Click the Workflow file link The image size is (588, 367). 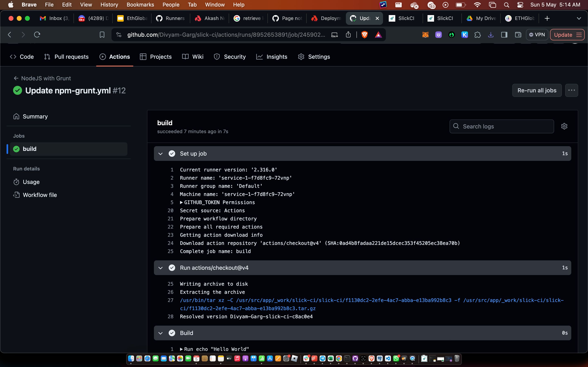coord(40,195)
